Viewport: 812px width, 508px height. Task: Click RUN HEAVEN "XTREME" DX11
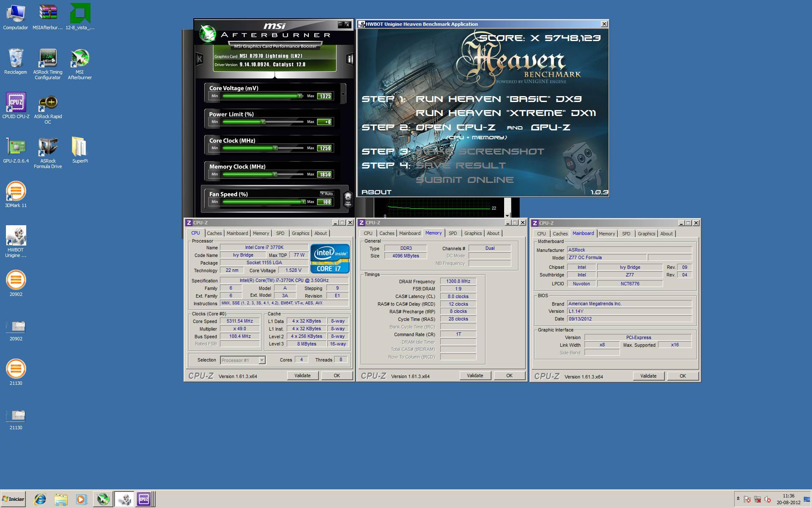[x=506, y=113]
